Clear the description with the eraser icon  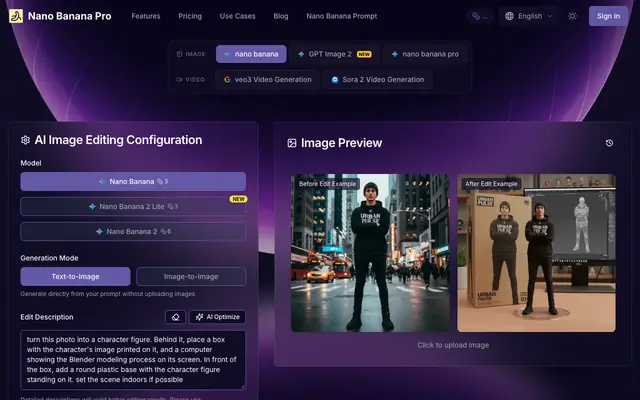click(x=176, y=317)
